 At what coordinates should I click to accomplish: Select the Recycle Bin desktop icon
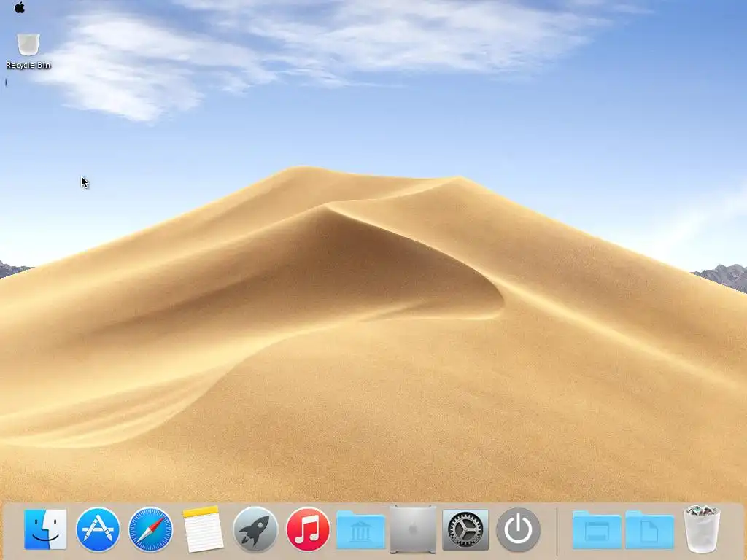(x=28, y=44)
